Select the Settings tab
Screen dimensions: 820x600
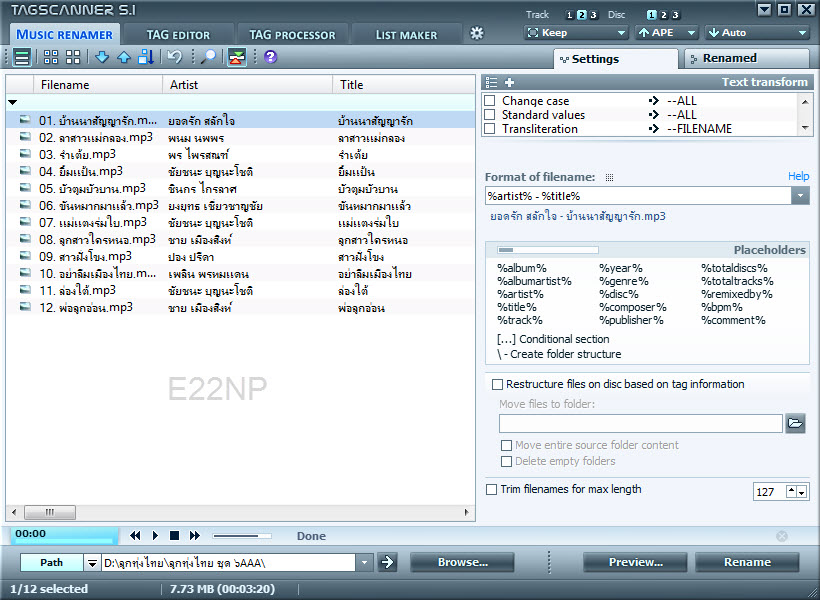tap(616, 59)
